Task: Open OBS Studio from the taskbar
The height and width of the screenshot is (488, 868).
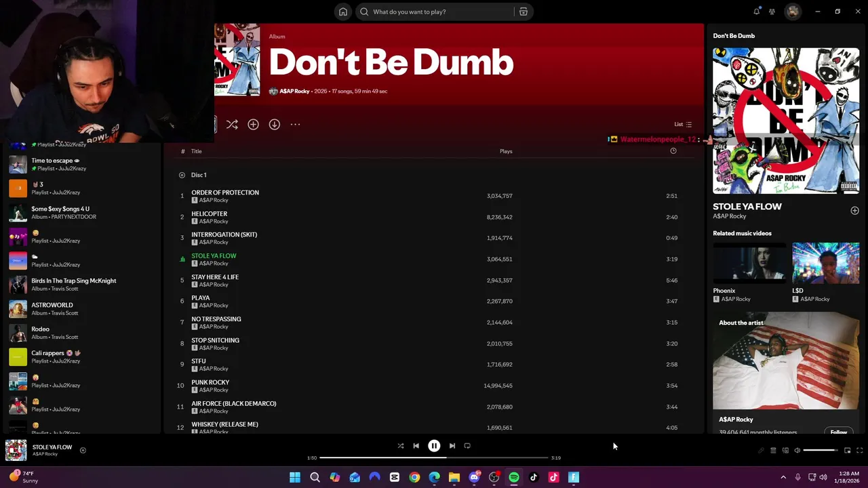Action: point(494,477)
